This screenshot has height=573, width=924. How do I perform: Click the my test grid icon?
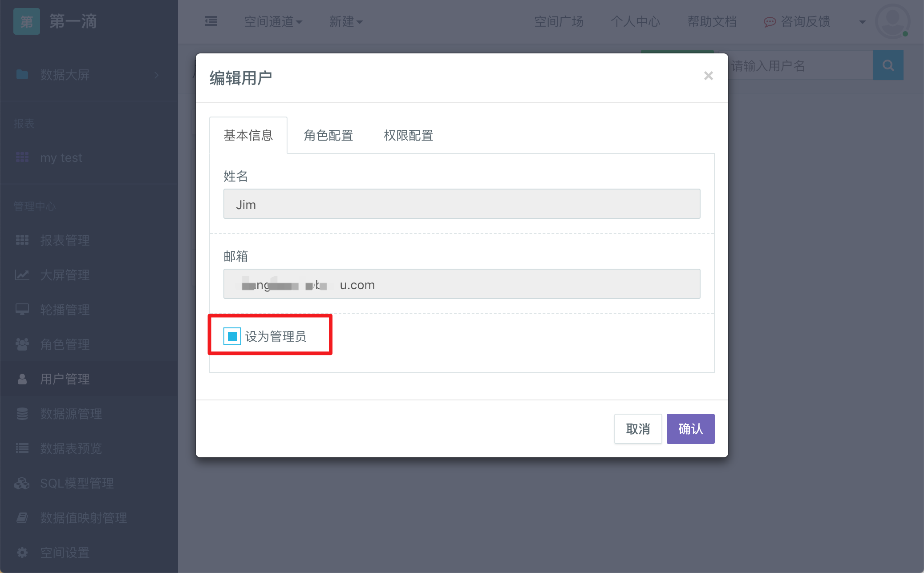pyautogui.click(x=22, y=157)
